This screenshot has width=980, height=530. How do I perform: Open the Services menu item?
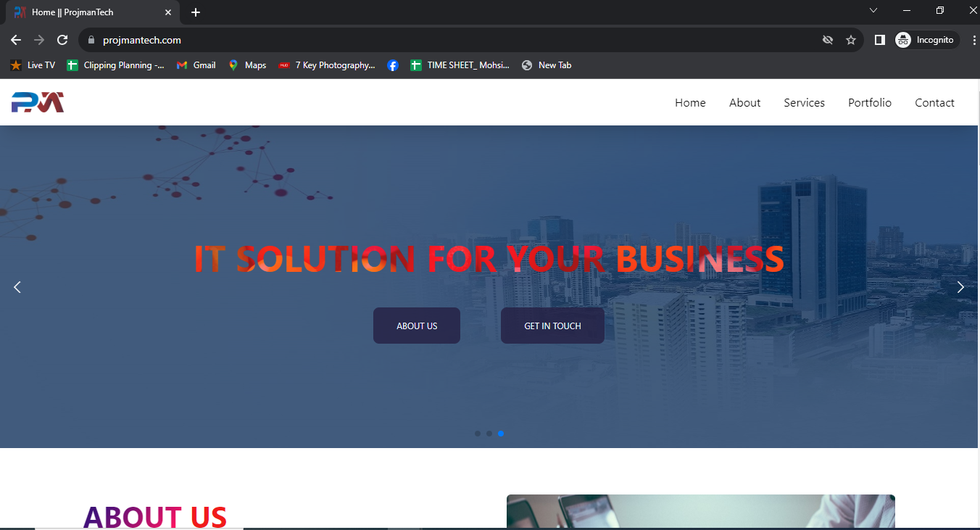[804, 103]
